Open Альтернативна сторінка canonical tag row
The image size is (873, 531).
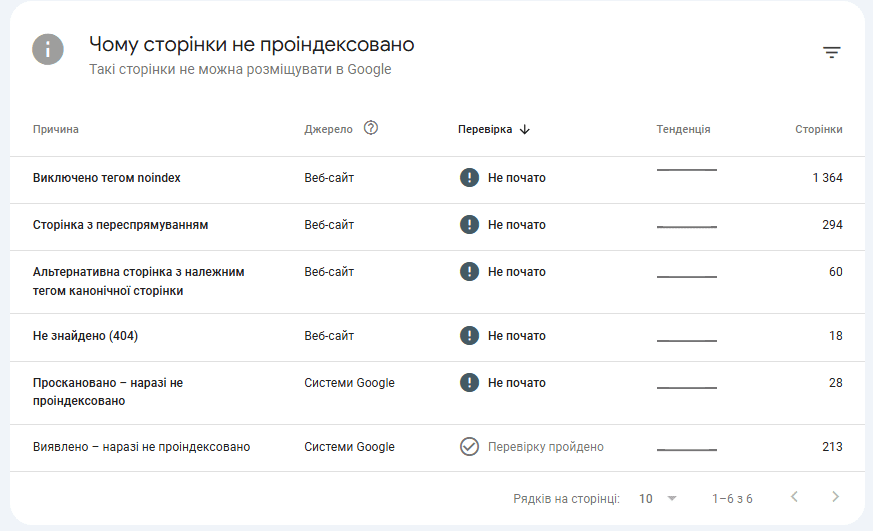click(x=138, y=281)
